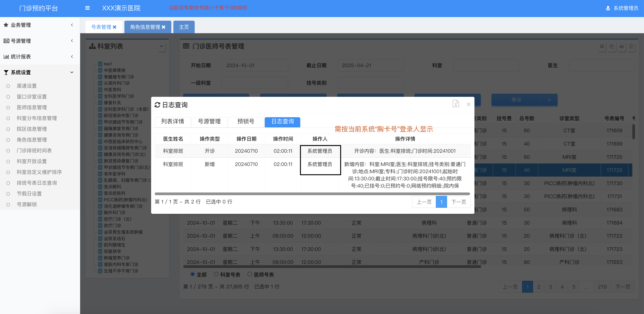The height and width of the screenshot is (314, 644).
Task: Switch to the 号源管理 dialog tab
Action: [209, 122]
